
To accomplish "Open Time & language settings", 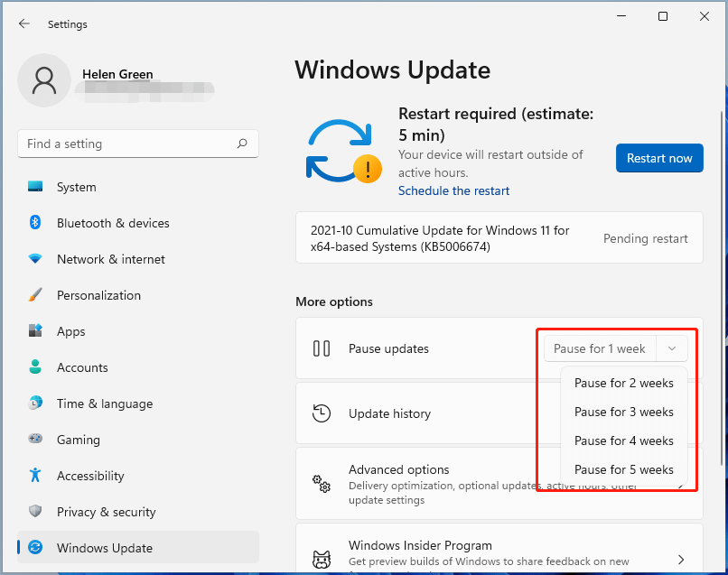I will point(138,403).
